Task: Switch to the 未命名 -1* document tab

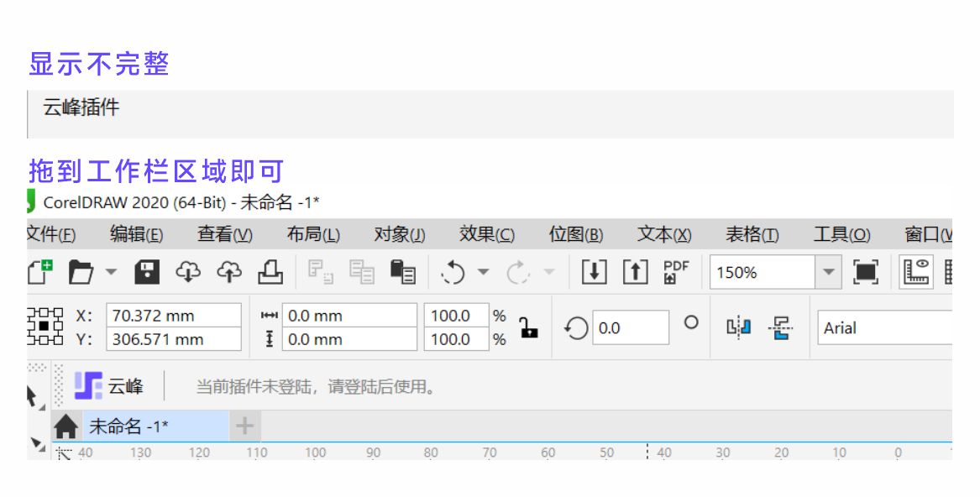Action: click(155, 426)
